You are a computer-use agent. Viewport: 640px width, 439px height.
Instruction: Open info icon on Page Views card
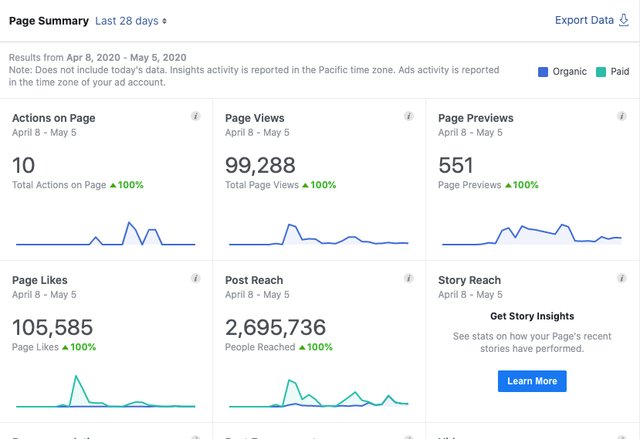[409, 116]
